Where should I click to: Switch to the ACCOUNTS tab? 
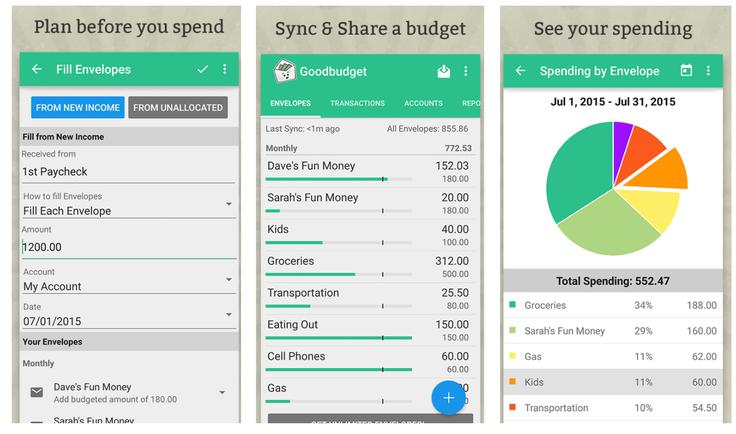[x=423, y=103]
